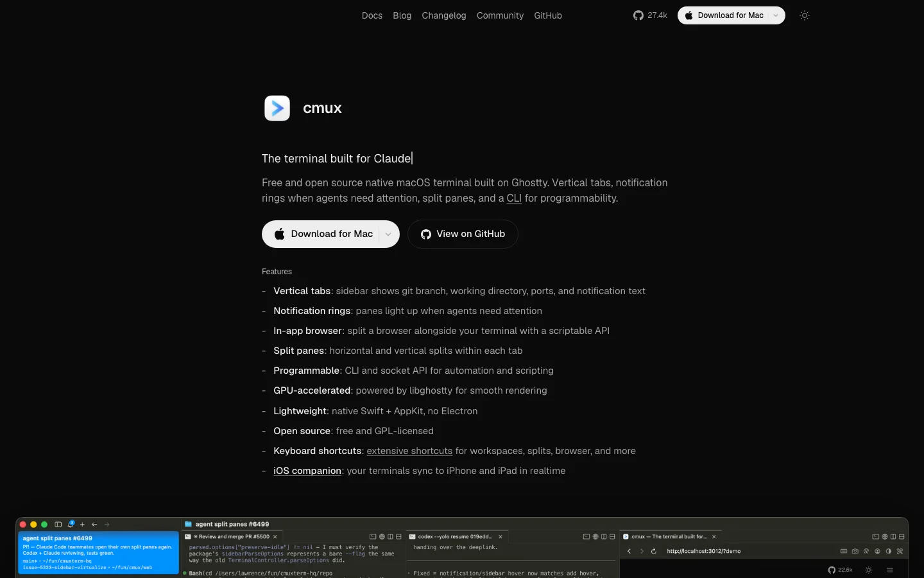Image resolution: width=924 pixels, height=578 pixels.
Task: Click new terminal icon in Review and merge pane
Action: pos(373,536)
